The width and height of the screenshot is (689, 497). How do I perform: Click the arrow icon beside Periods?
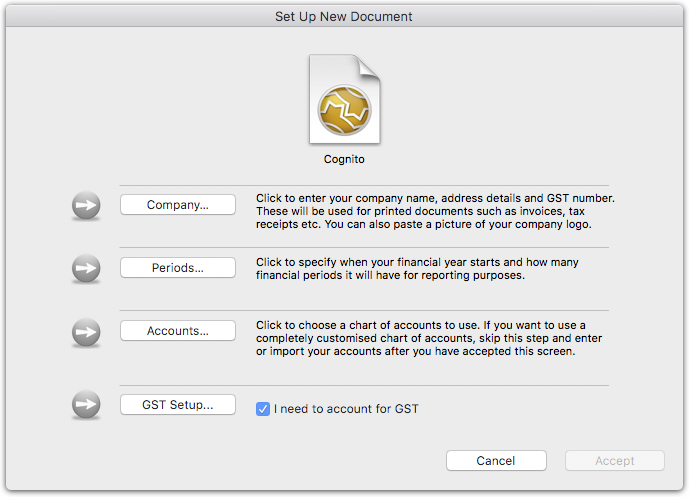[86, 268]
